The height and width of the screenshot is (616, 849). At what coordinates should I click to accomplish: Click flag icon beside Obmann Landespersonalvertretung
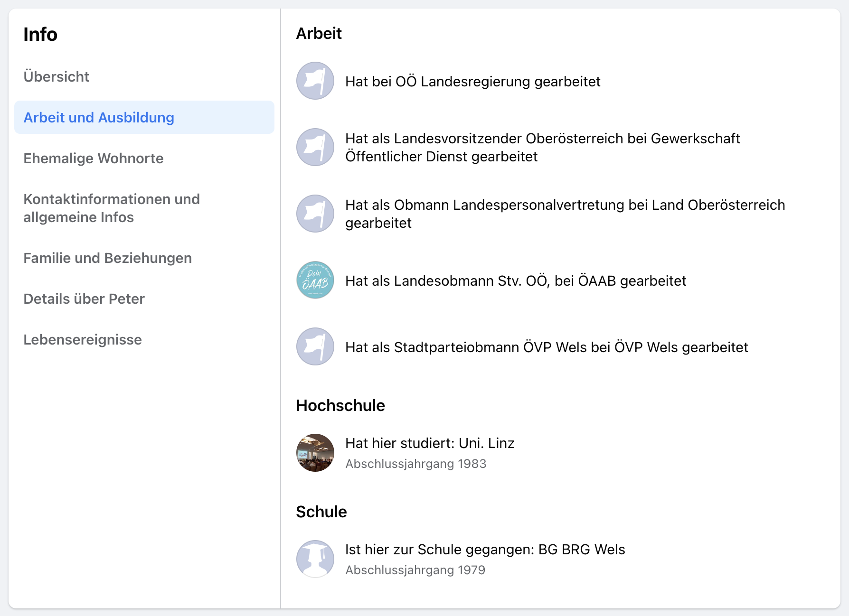coord(315,214)
